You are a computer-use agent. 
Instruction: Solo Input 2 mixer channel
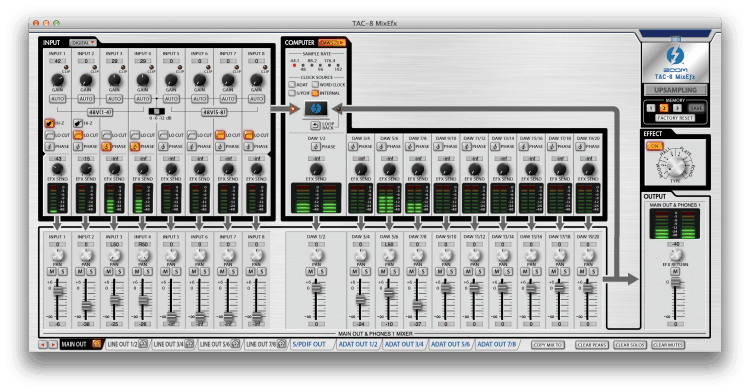(91, 272)
